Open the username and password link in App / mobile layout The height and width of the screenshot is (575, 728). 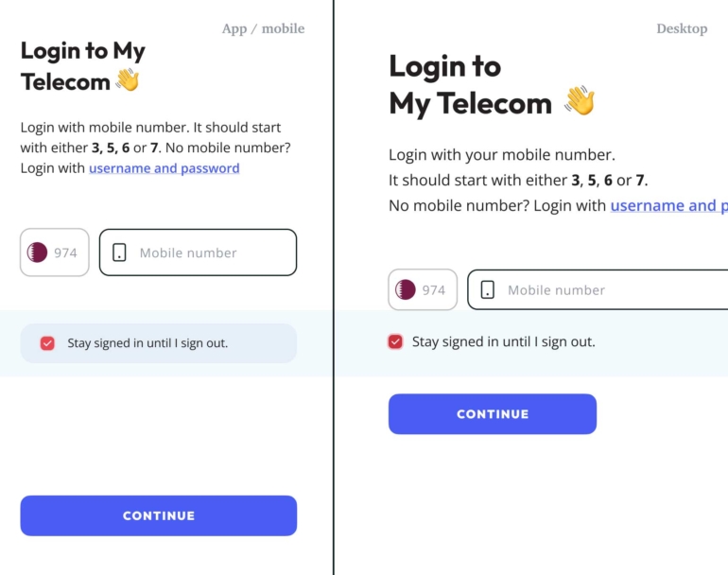point(164,168)
